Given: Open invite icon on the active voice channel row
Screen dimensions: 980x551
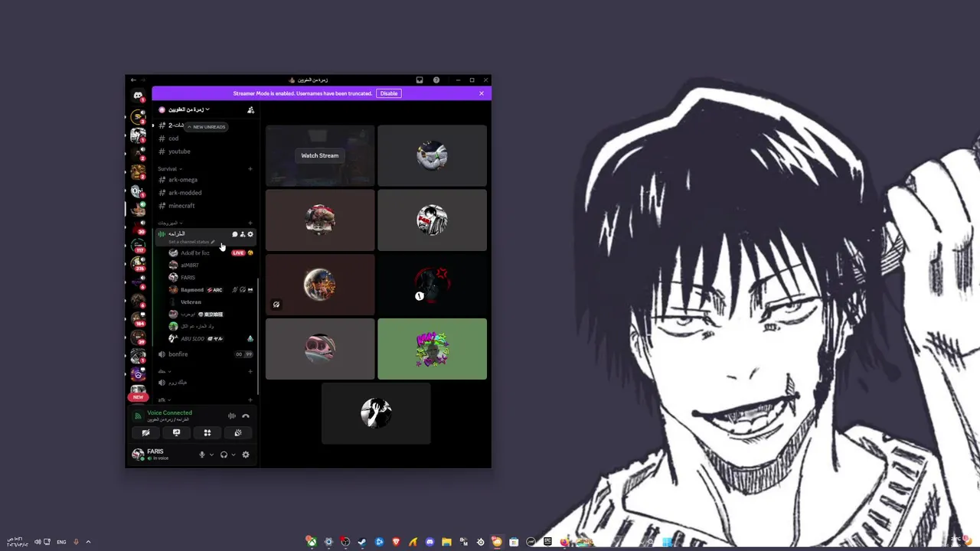Looking at the screenshot, I should [243, 234].
